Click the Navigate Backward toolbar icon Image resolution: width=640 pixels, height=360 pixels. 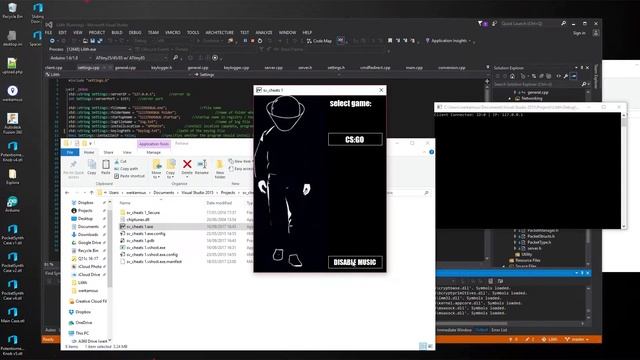click(x=52, y=41)
